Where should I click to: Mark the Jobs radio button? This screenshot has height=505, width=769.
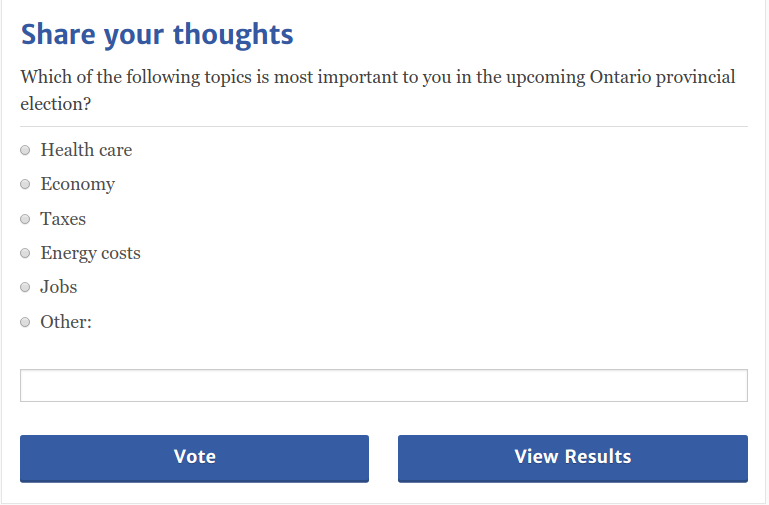pyautogui.click(x=25, y=287)
